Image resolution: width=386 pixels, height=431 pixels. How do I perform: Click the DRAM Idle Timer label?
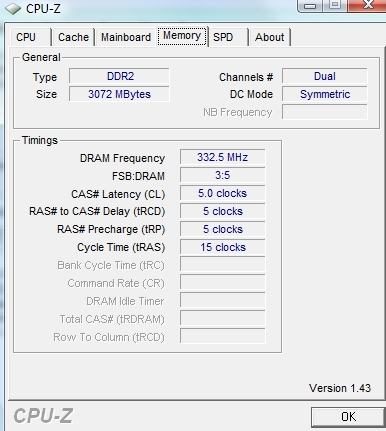click(125, 301)
